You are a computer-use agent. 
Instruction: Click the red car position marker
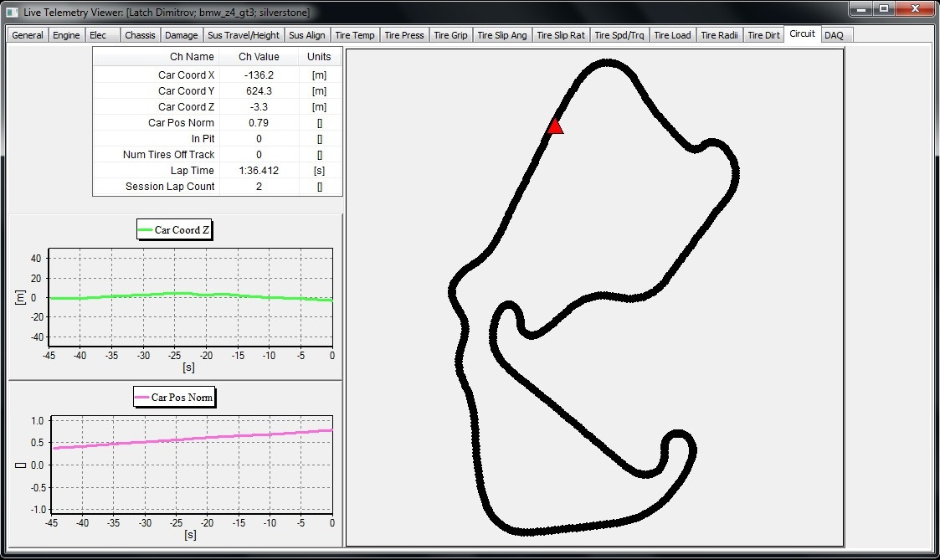555,126
